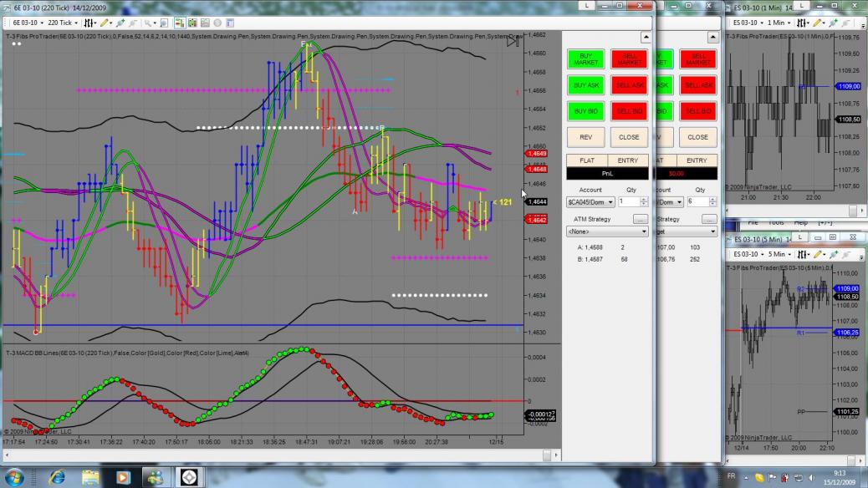Image resolution: width=868 pixels, height=488 pixels.
Task: Click the chart properties window icon
Action: [230, 23]
